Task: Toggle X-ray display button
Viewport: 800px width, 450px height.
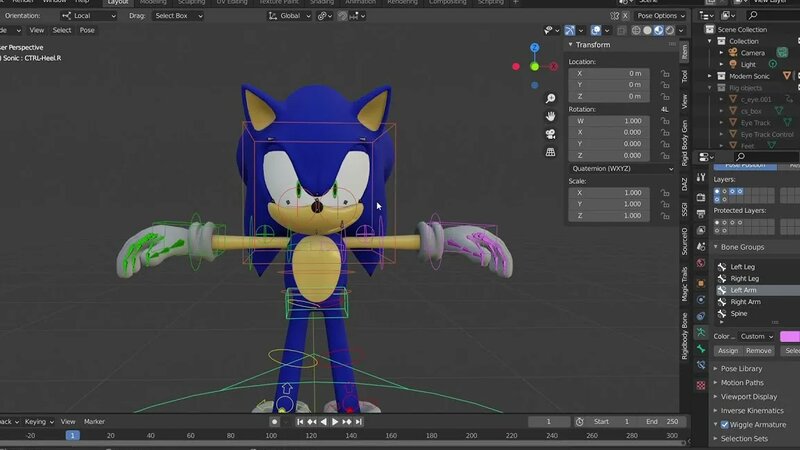Action: click(621, 31)
